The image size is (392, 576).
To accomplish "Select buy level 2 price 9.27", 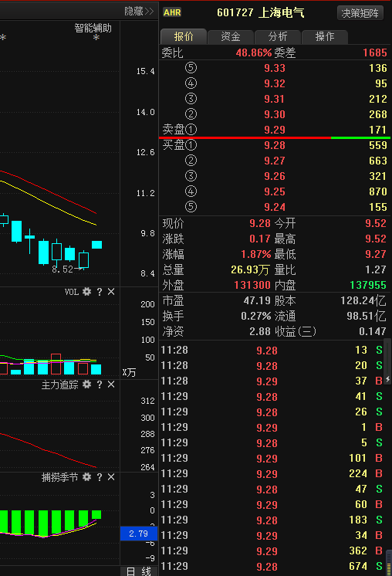I will pos(275,161).
